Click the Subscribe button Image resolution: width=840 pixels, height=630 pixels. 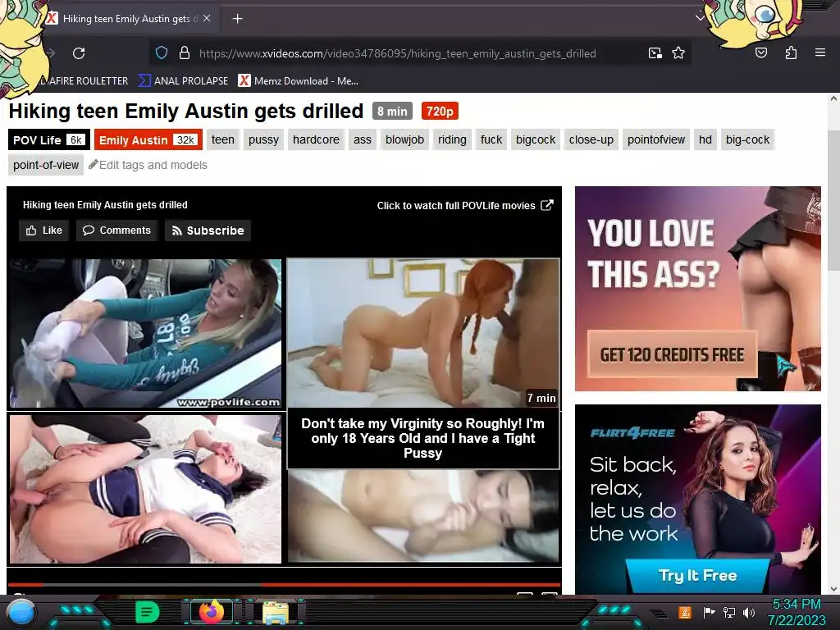(x=208, y=231)
